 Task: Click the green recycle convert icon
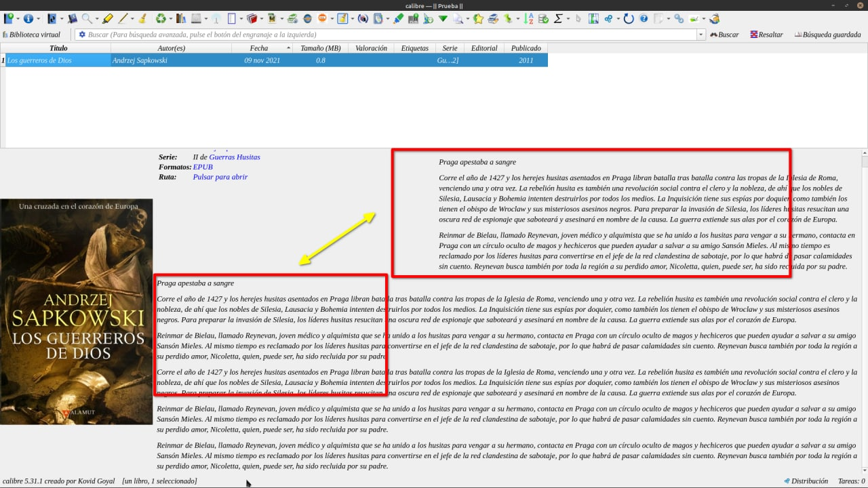[x=161, y=19]
